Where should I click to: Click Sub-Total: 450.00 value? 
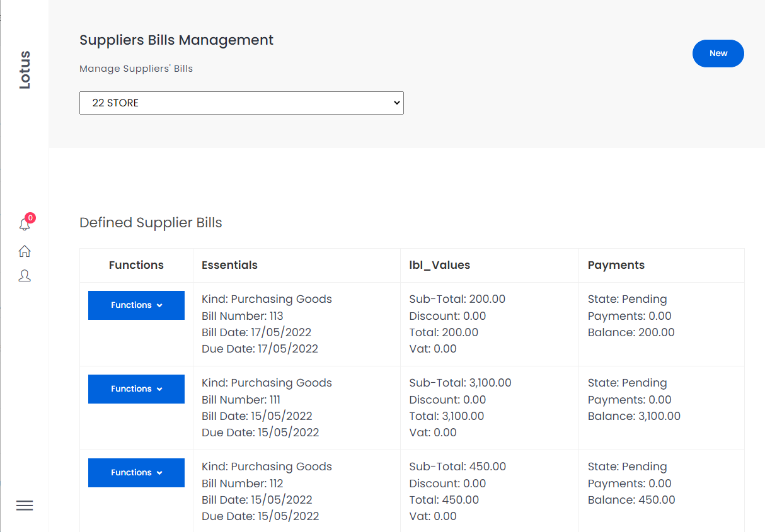point(457,467)
